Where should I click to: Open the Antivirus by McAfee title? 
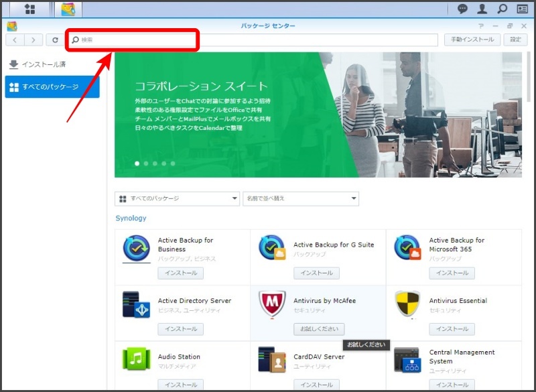(x=325, y=301)
